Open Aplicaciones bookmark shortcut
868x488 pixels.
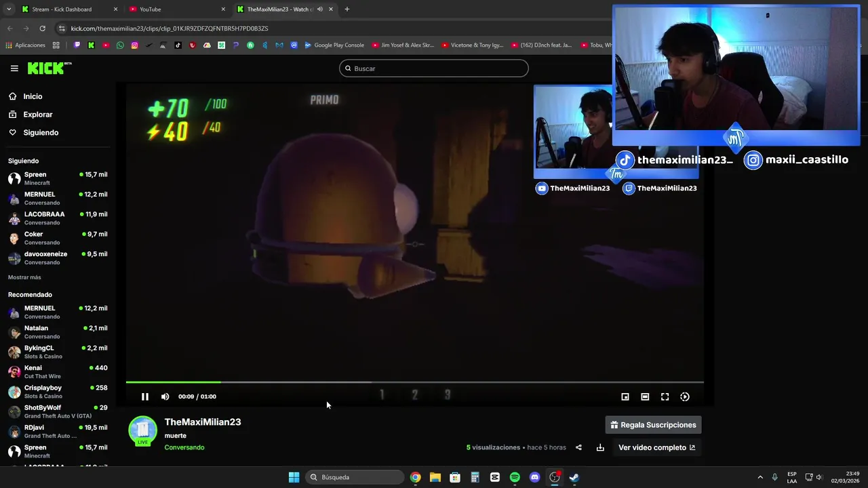[25, 45]
